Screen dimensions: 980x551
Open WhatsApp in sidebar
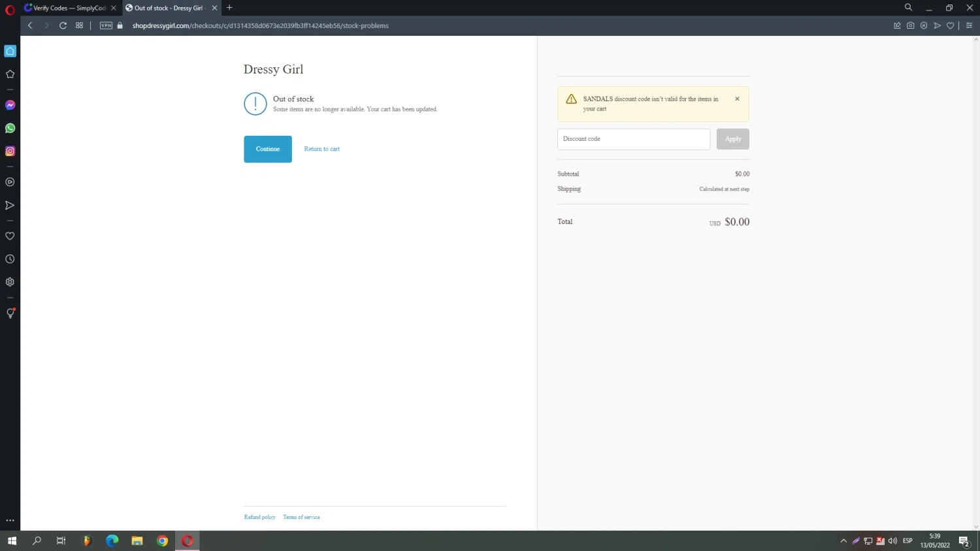tap(10, 128)
